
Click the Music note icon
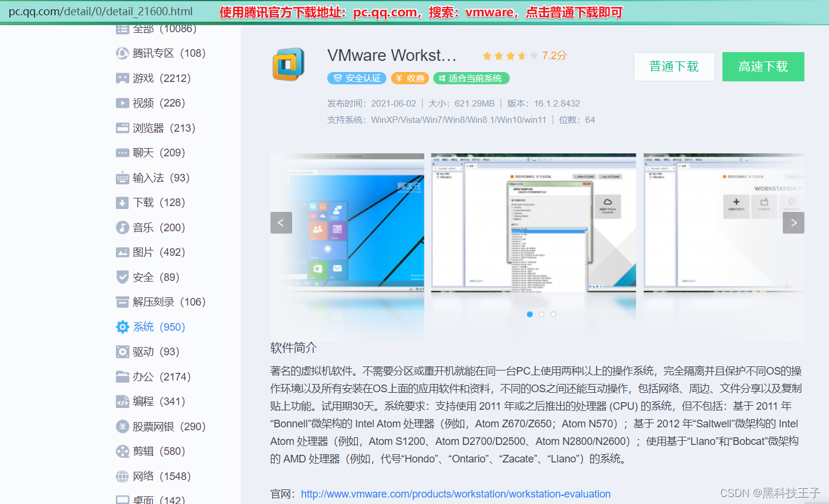pyautogui.click(x=122, y=228)
